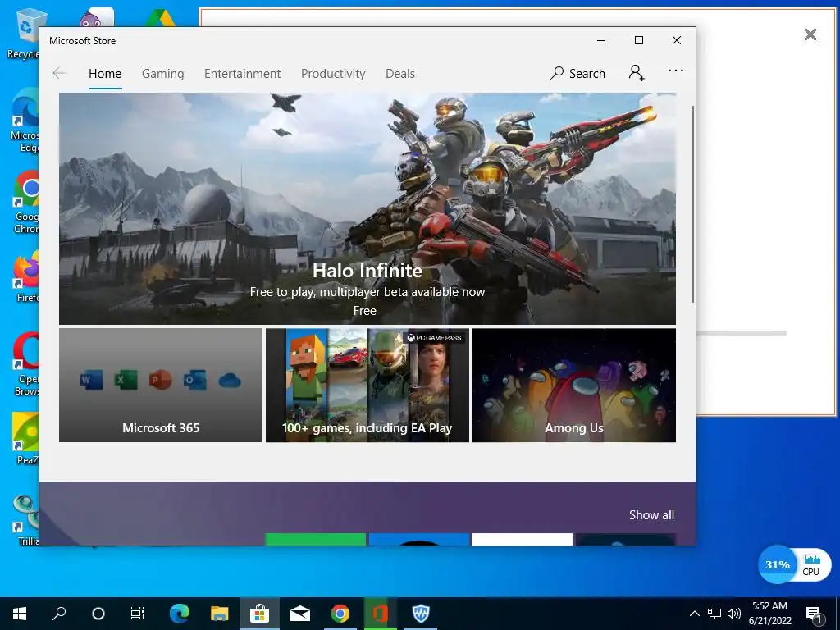Select the PeaZip desktop shortcut

click(27, 440)
